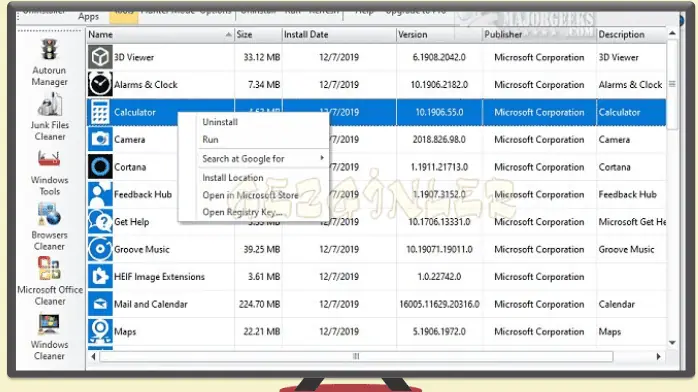Click version 16005.11629.20316.0
Screen dimensions: 698x392
tap(439, 304)
